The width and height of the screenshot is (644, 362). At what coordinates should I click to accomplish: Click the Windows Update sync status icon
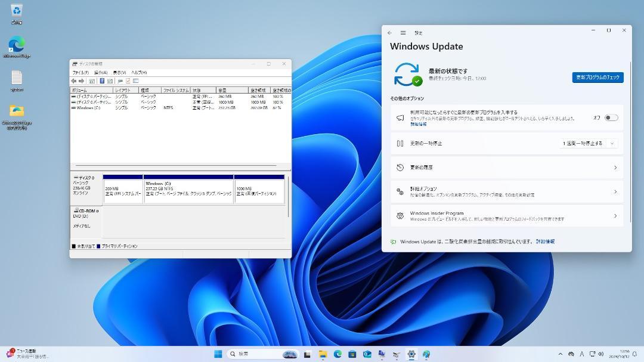click(407, 75)
